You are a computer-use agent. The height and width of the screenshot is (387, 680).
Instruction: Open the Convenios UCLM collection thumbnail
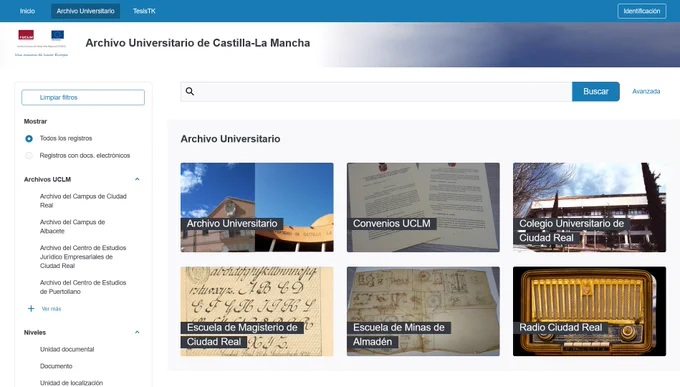click(x=423, y=207)
